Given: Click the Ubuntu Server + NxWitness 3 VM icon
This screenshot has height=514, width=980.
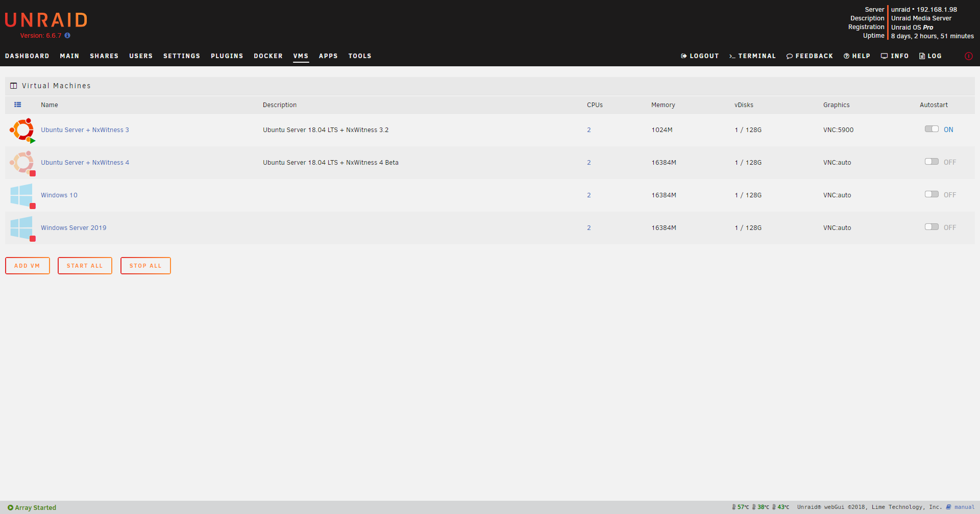Looking at the screenshot, I should [22, 130].
